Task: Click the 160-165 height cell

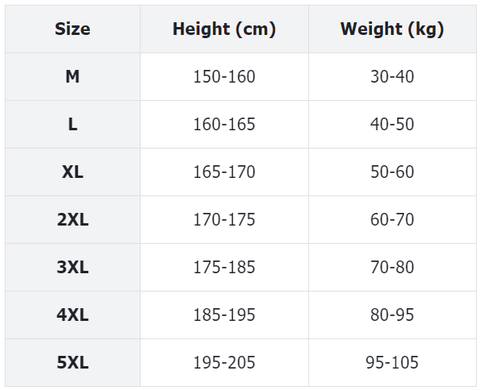Action: pos(224,124)
